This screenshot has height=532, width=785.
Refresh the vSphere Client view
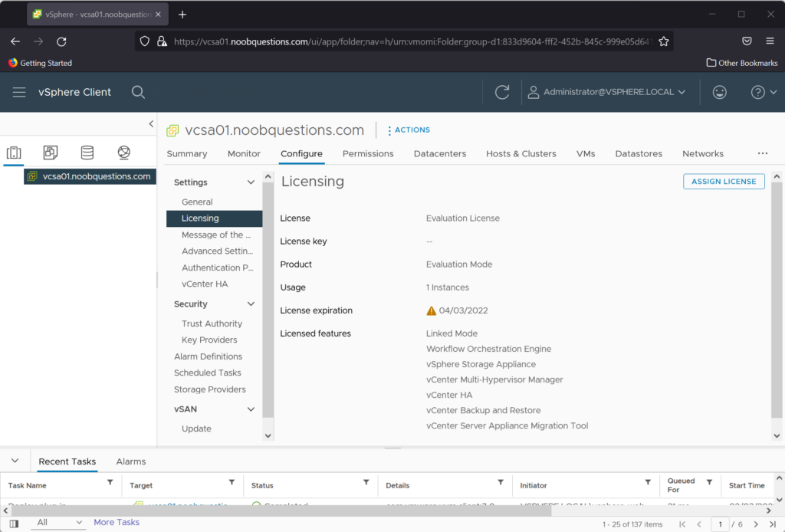click(502, 92)
